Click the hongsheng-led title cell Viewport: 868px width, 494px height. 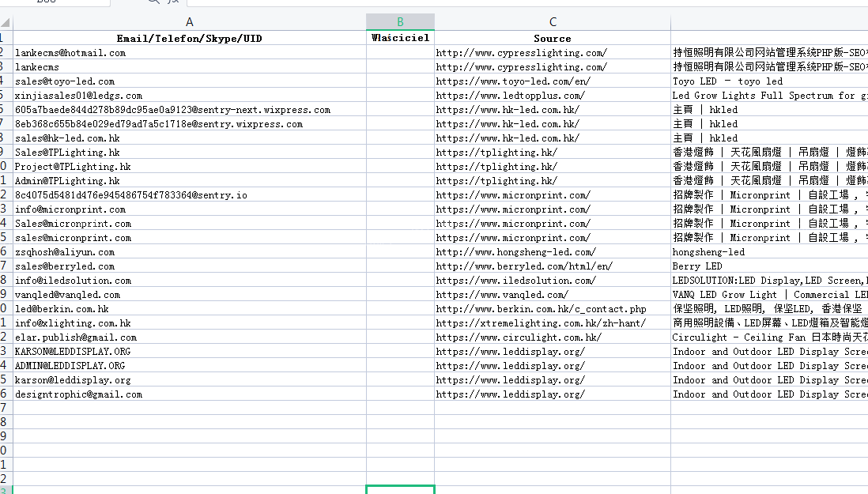[x=769, y=252]
